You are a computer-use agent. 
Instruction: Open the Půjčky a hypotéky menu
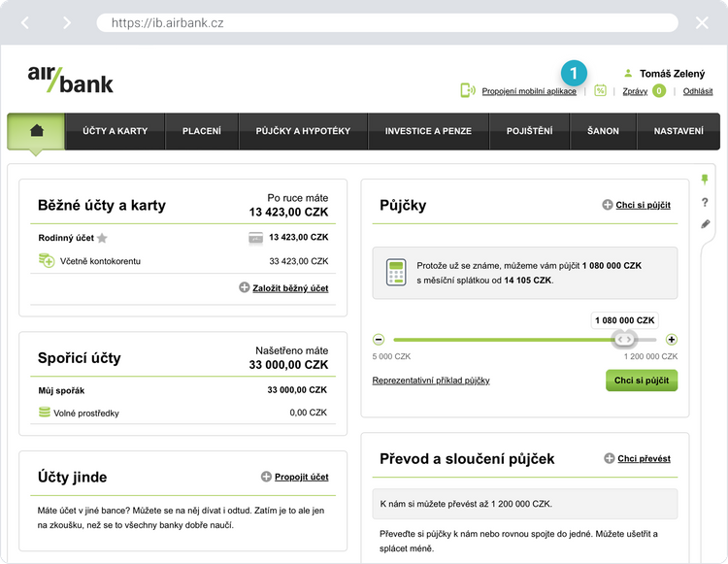(x=303, y=131)
